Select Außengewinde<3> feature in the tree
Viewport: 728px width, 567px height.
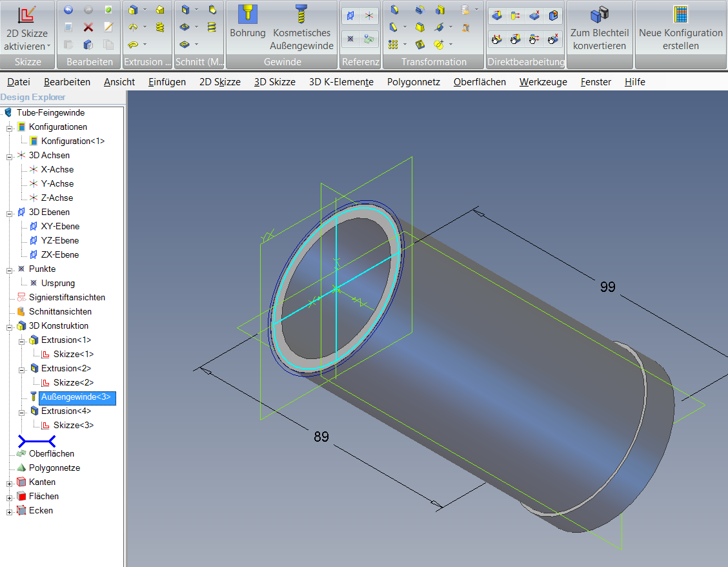coord(76,397)
